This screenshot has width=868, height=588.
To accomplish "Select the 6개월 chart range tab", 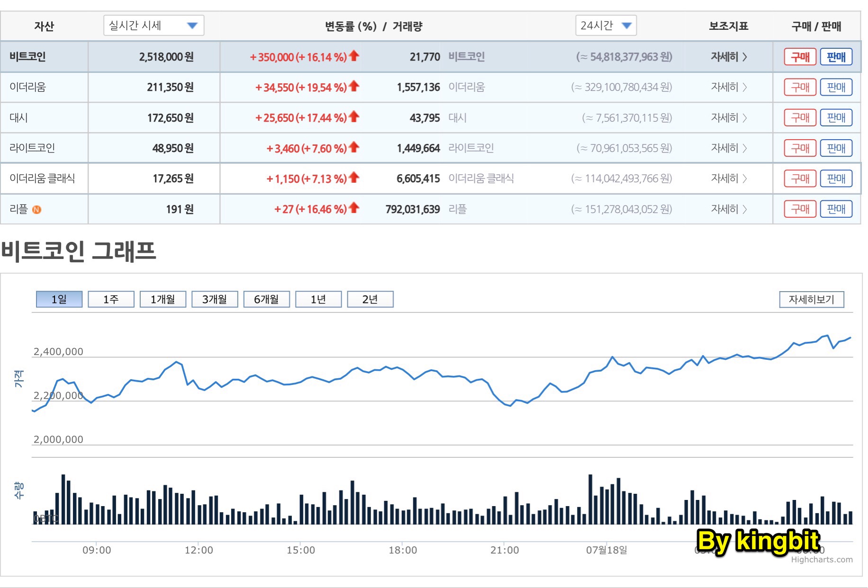I will click(x=266, y=299).
